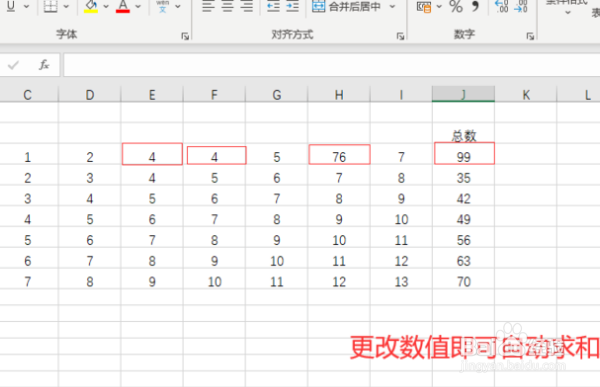Open accounting format dropdown arrow
The width and height of the screenshot is (600, 387).
439,7
